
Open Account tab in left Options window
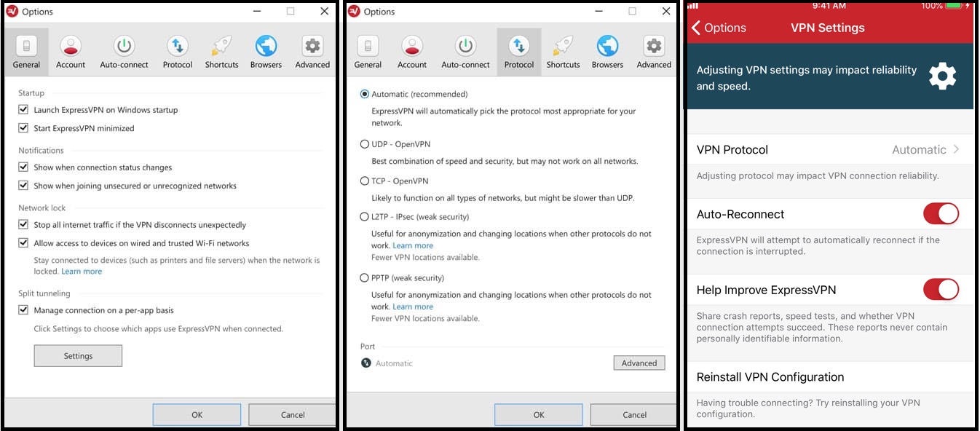tap(71, 52)
